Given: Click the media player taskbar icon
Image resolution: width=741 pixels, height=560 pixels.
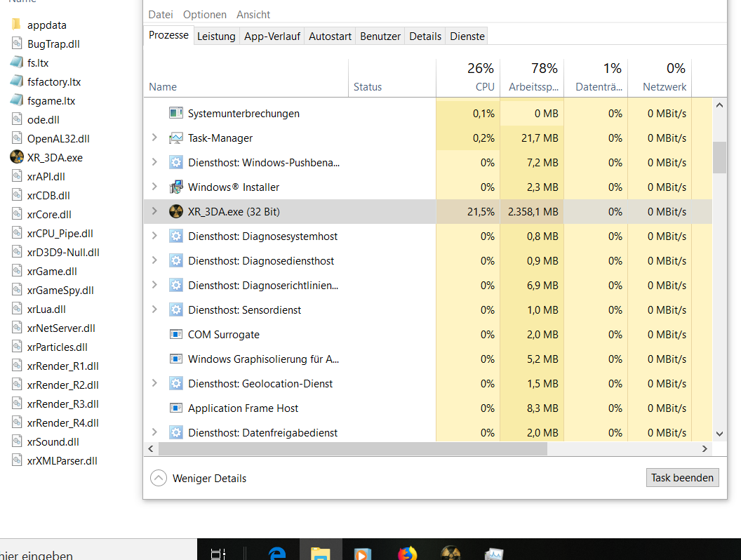Looking at the screenshot, I should [363, 554].
